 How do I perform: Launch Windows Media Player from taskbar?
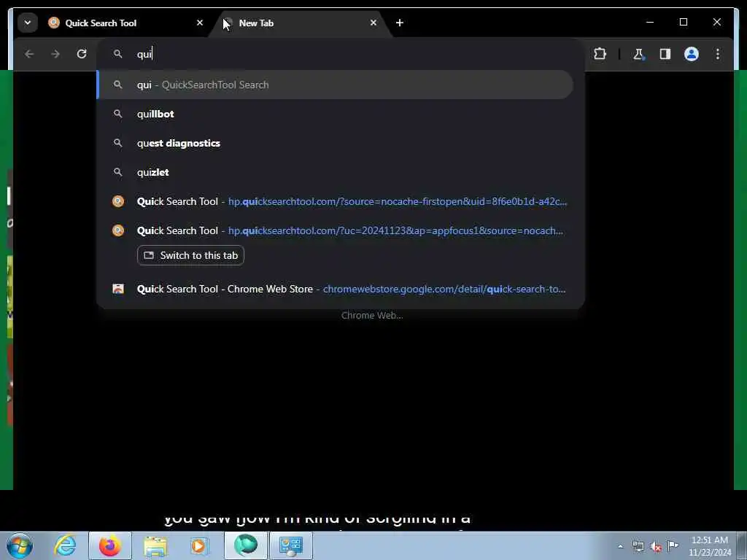tap(199, 545)
